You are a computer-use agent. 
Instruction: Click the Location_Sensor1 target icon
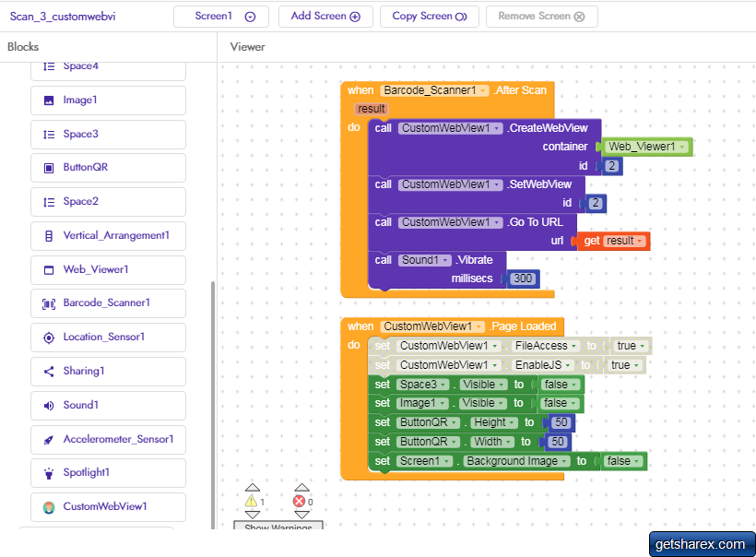click(x=49, y=338)
